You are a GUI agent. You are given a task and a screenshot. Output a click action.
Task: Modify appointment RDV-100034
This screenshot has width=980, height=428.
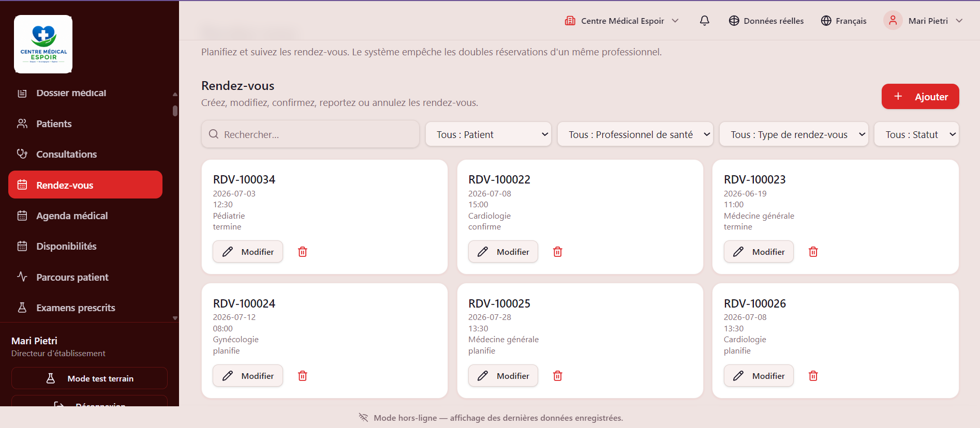[248, 252]
